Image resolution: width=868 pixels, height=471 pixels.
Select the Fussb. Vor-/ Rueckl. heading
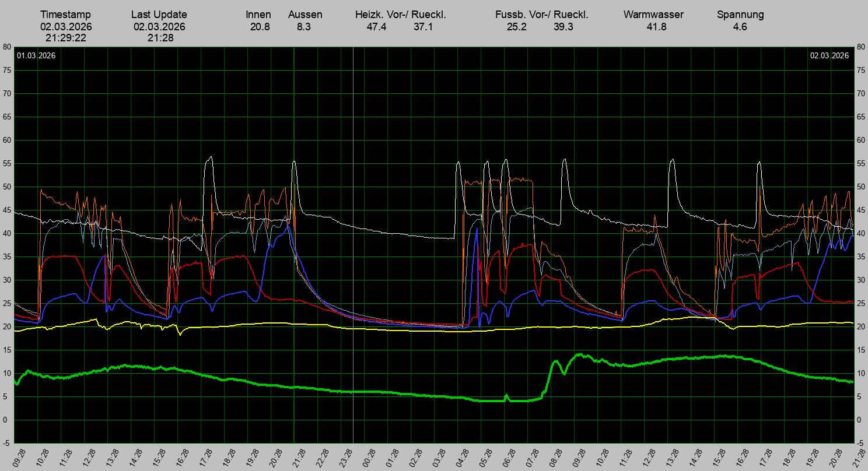[x=541, y=15]
